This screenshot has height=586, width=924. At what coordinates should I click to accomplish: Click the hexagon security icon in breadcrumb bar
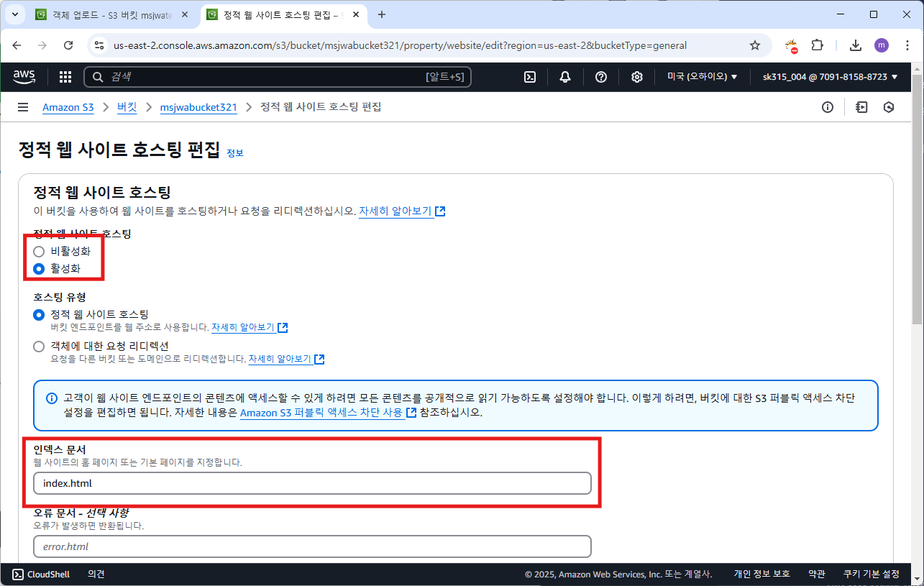pos(889,107)
